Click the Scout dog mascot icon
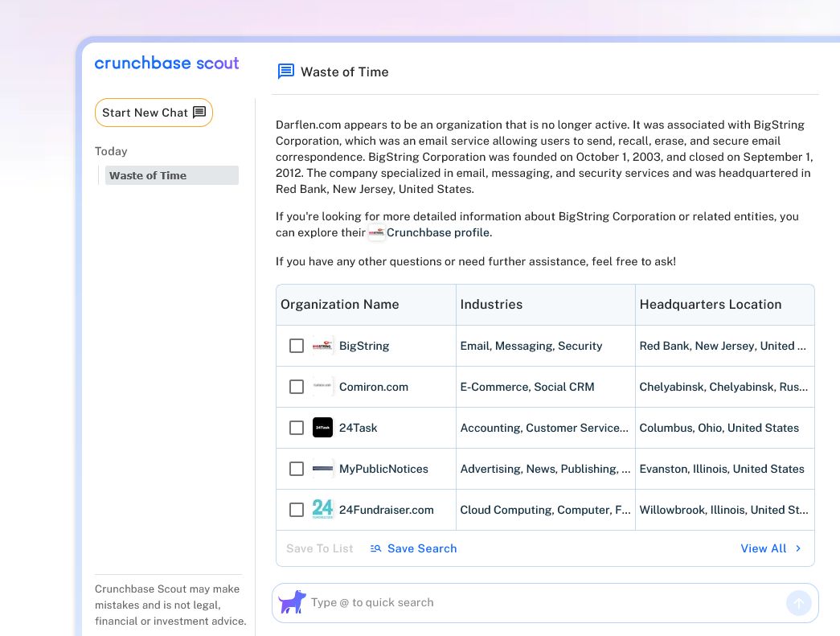840x636 pixels. coord(293,602)
